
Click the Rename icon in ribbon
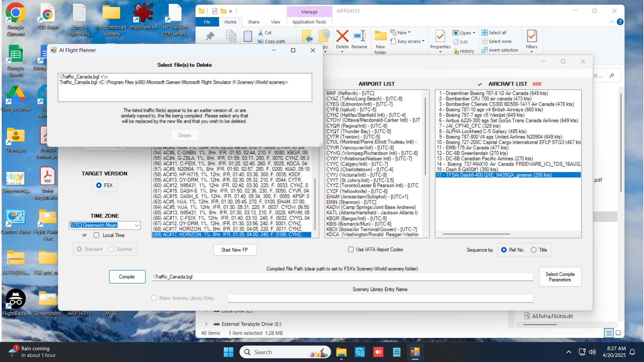click(359, 37)
